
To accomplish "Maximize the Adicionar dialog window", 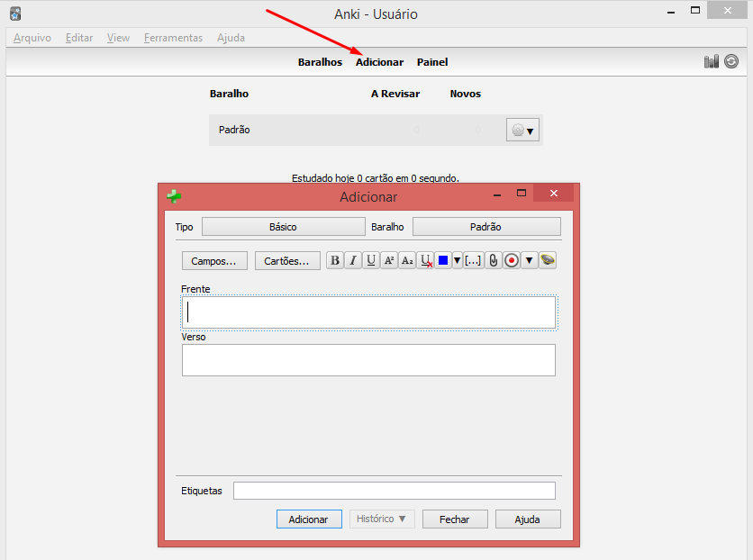I will 521,193.
